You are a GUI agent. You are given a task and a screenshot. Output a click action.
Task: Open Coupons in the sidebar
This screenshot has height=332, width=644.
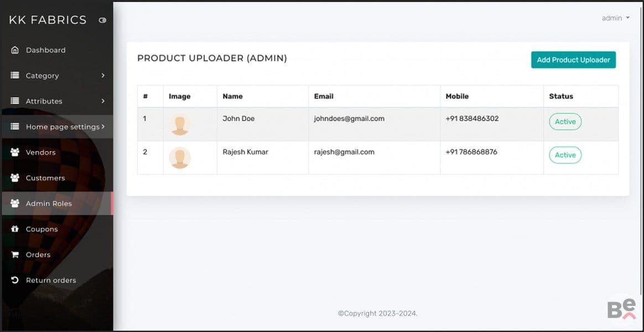click(x=56, y=229)
